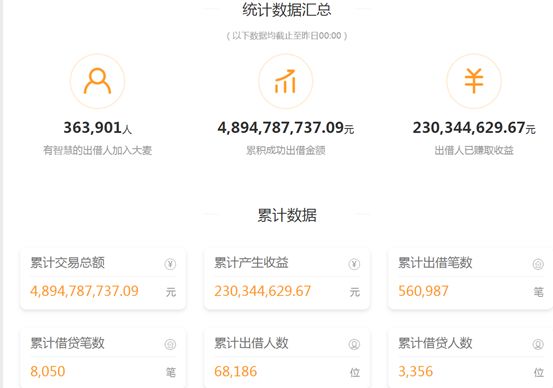Click the growth chart circle icon
The image size is (553, 388).
tap(285, 81)
